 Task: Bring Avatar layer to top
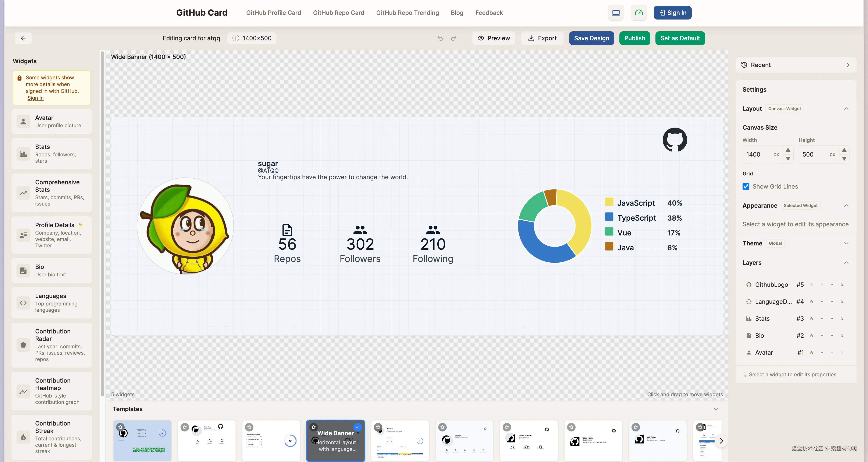click(811, 353)
